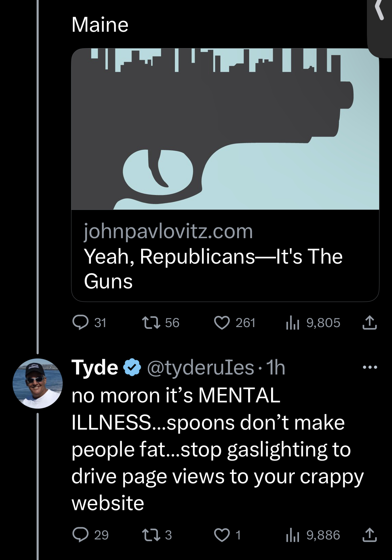Image resolution: width=392 pixels, height=560 pixels.
Task: View analytics showing 9,886 views
Action: [x=293, y=535]
